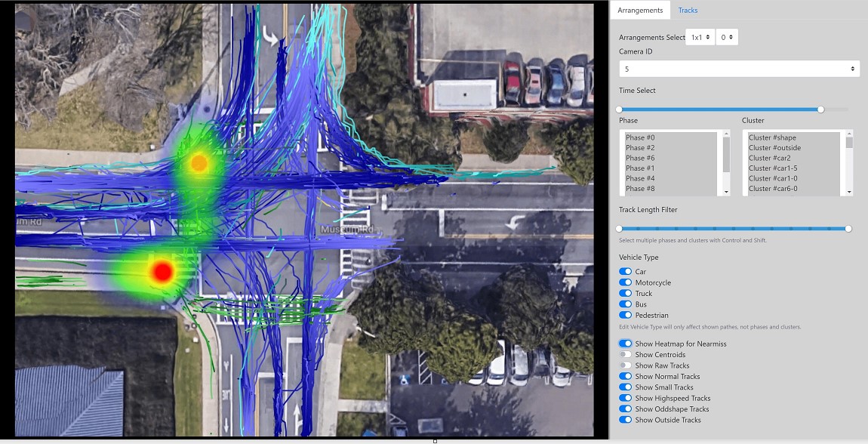Open the 1x1 arrangements layout dropdown
The width and height of the screenshot is (868, 444).
click(x=699, y=37)
